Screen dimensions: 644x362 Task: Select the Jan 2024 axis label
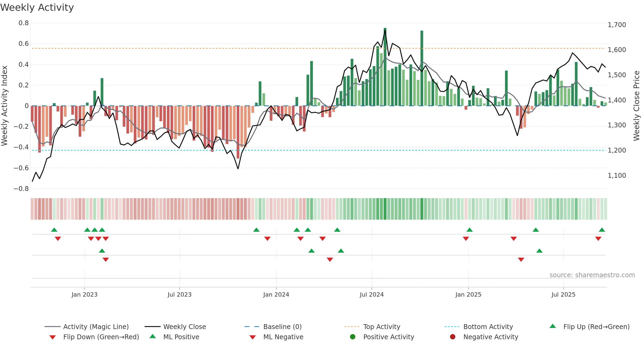pyautogui.click(x=276, y=295)
